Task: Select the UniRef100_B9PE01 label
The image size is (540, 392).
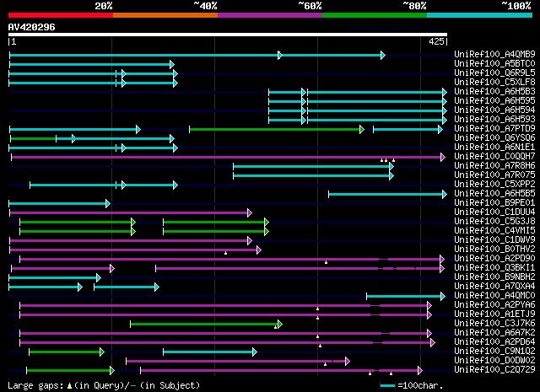Action: pyautogui.click(x=494, y=202)
